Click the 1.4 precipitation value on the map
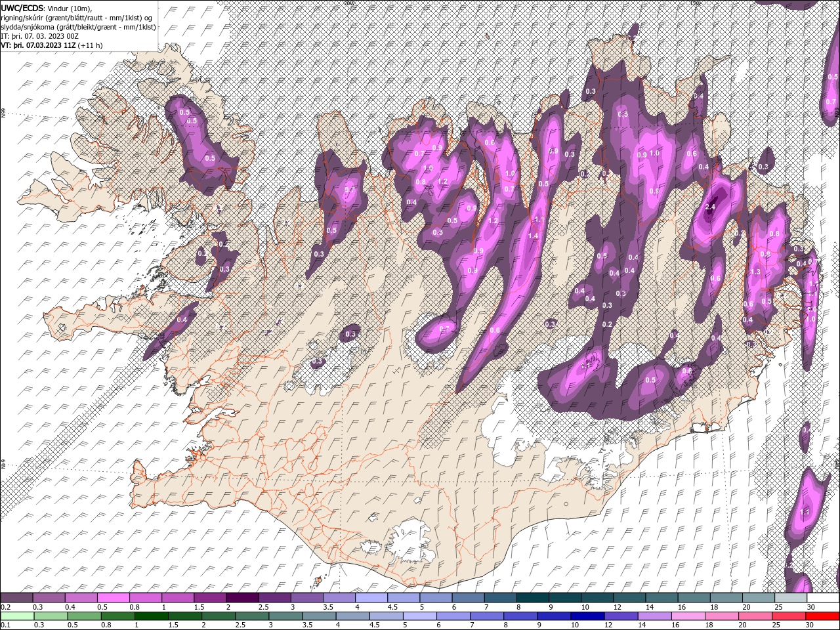The image size is (840, 630). coord(534,236)
